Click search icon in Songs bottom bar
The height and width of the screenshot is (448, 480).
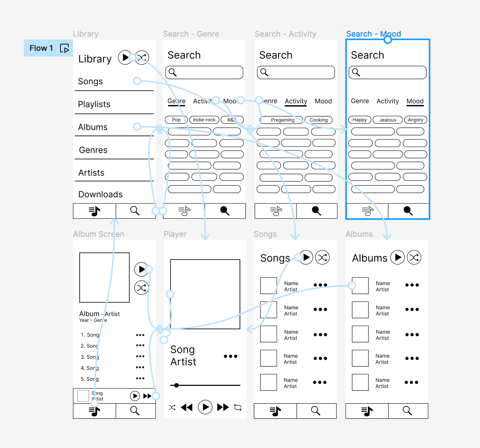(316, 411)
